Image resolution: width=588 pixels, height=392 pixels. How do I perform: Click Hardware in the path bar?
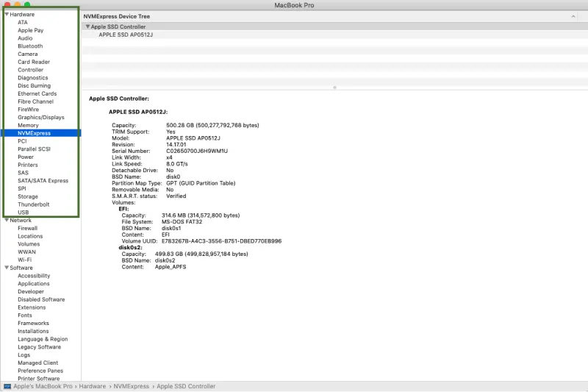93,386
